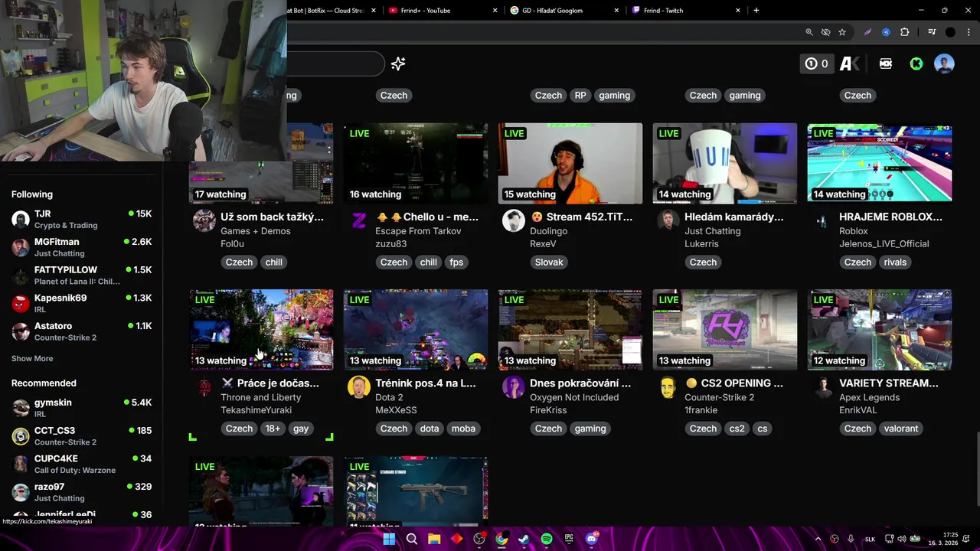
Task: Open Discord from the taskbar
Action: [591, 539]
